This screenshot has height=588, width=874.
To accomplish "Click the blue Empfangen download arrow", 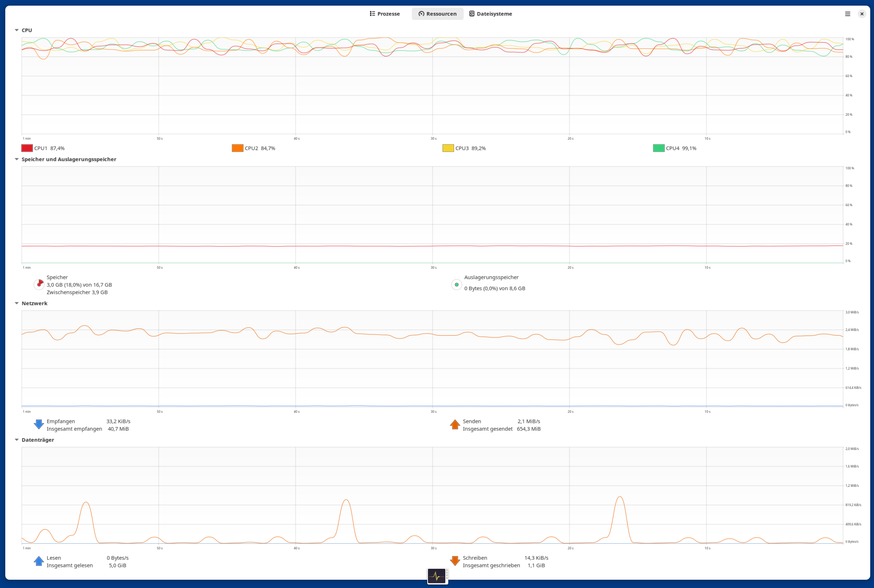I will [x=39, y=424].
